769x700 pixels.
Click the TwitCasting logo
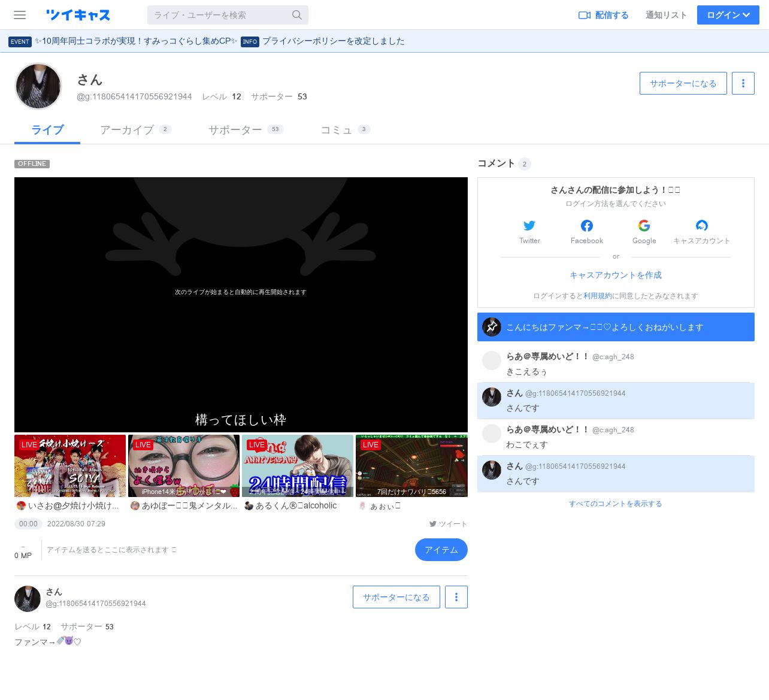pyautogui.click(x=78, y=15)
